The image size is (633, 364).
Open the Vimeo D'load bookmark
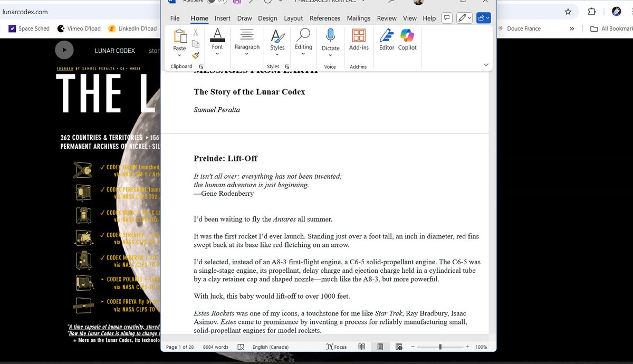point(79,28)
